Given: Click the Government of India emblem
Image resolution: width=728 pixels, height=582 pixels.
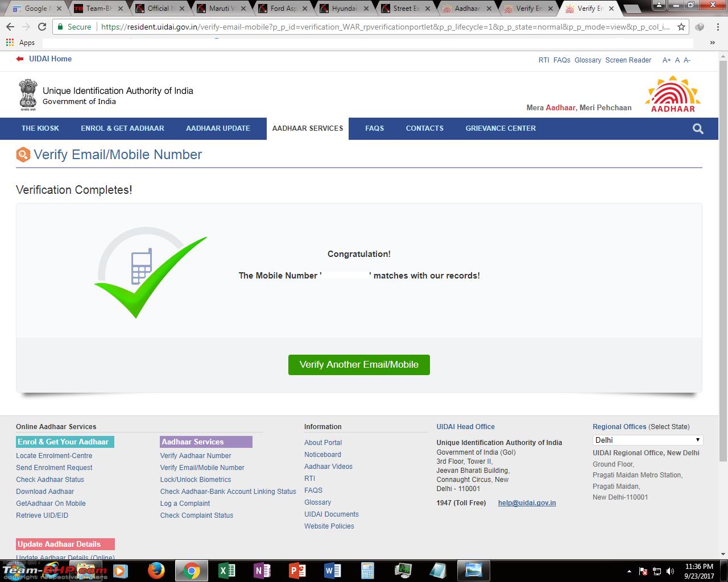Looking at the screenshot, I should (x=27, y=94).
